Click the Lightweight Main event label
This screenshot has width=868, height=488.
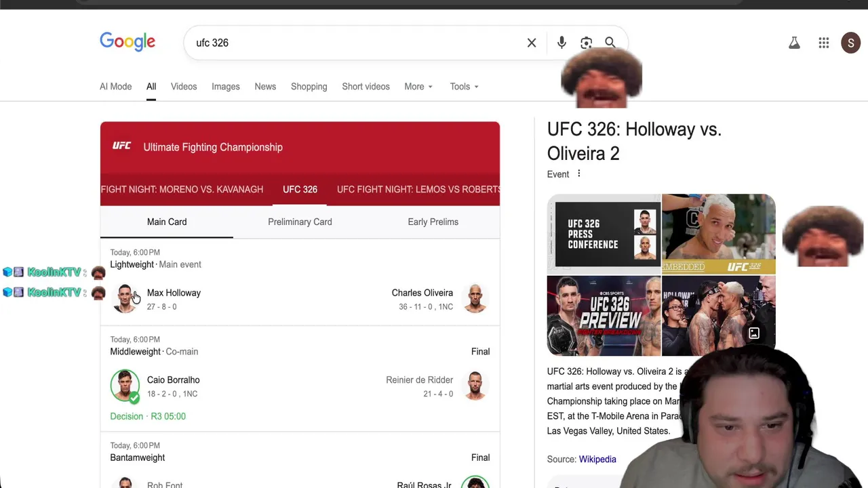tap(156, 264)
